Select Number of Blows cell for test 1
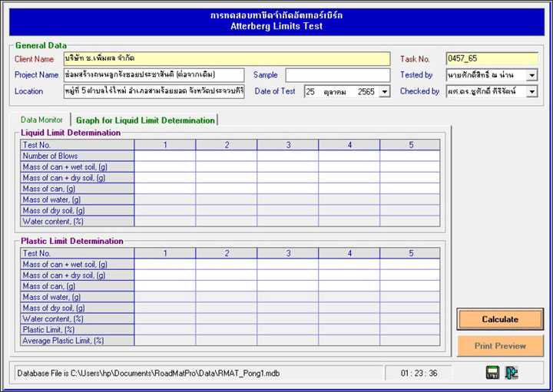553x392 pixels. pyautogui.click(x=164, y=156)
